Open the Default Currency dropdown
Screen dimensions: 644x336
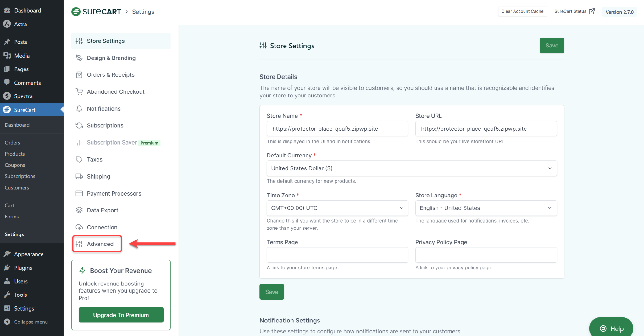click(411, 168)
